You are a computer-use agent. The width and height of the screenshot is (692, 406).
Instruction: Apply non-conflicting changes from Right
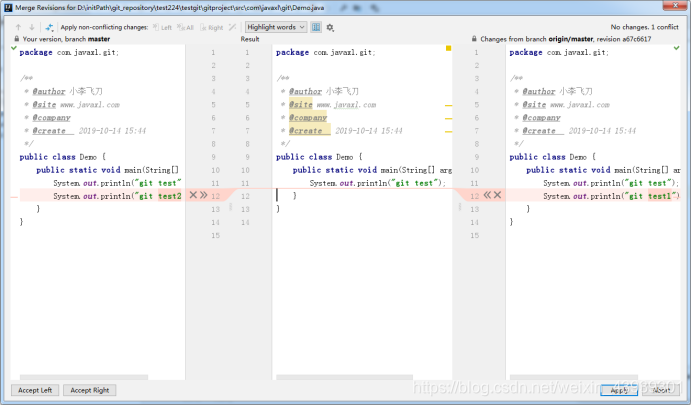(212, 27)
